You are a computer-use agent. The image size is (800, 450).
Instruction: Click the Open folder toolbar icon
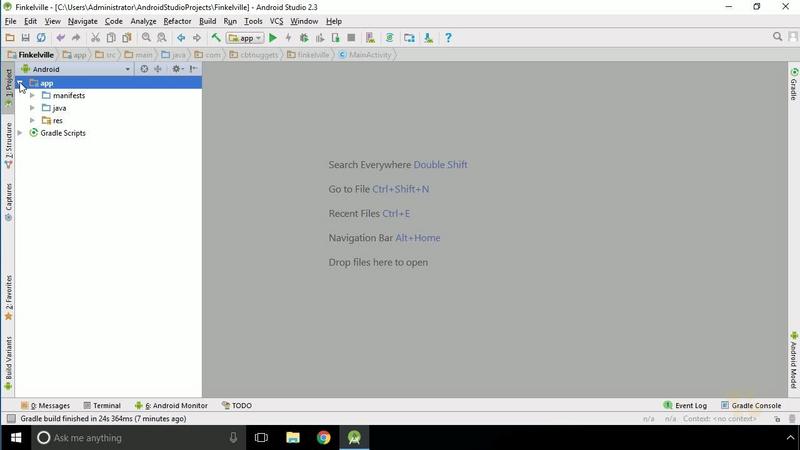10,38
